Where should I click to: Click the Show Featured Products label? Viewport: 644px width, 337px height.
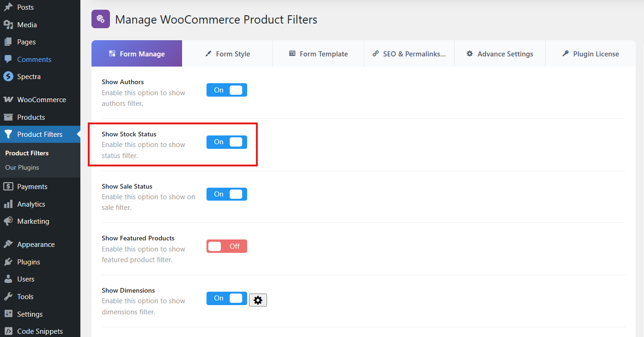coord(138,238)
